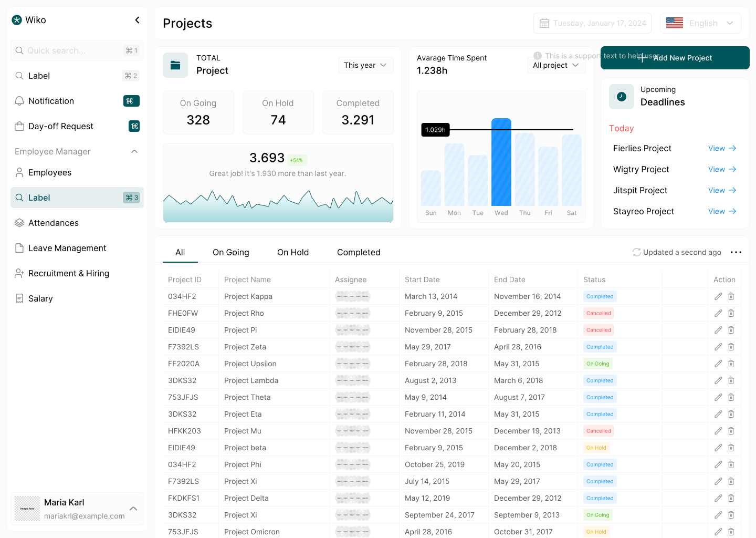This screenshot has width=756, height=538.
Task: Select the highlighted Label item under Employee Manager
Action: click(x=77, y=198)
